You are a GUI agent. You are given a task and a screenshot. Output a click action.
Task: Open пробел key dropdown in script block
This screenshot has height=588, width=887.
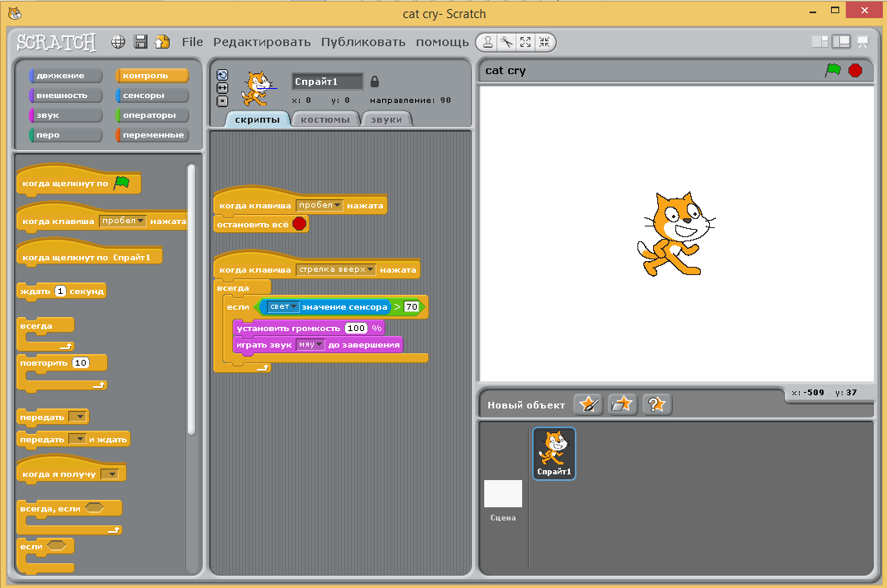(x=319, y=205)
